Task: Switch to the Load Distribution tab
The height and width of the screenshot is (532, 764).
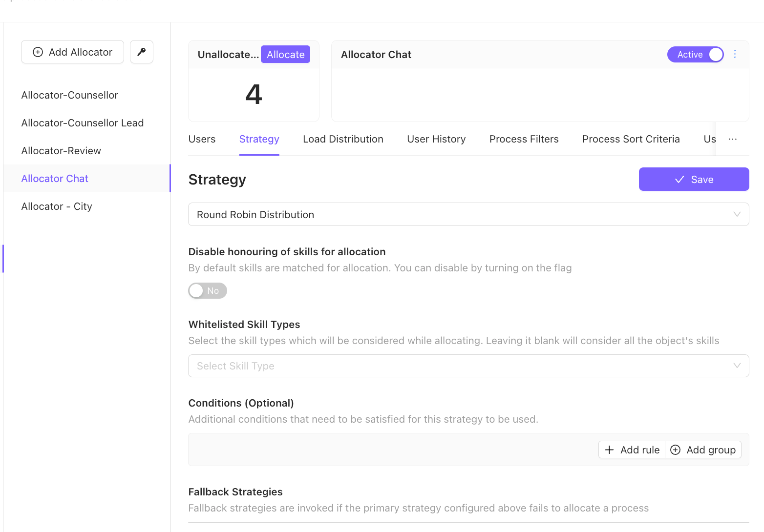Action: click(x=343, y=139)
